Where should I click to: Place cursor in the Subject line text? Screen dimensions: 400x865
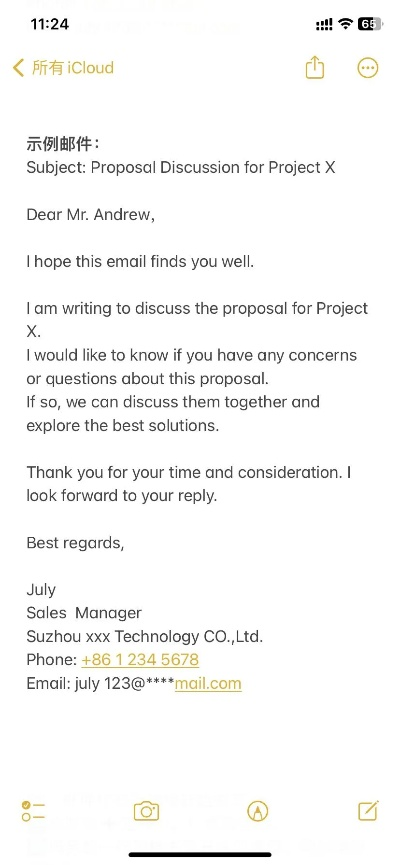(x=181, y=167)
